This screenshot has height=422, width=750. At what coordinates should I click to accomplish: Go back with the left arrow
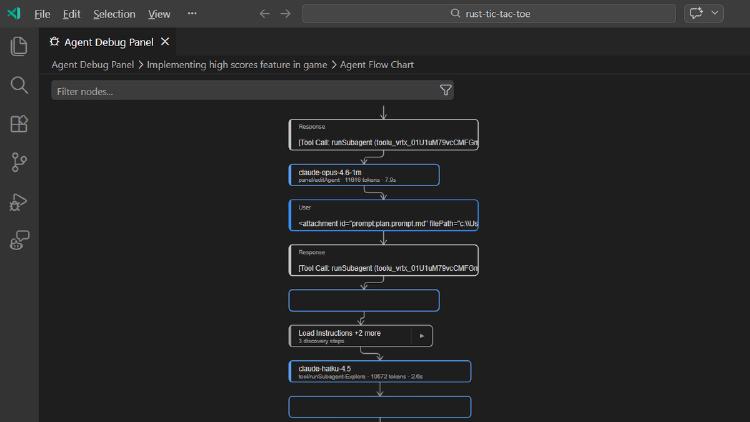pyautogui.click(x=265, y=14)
